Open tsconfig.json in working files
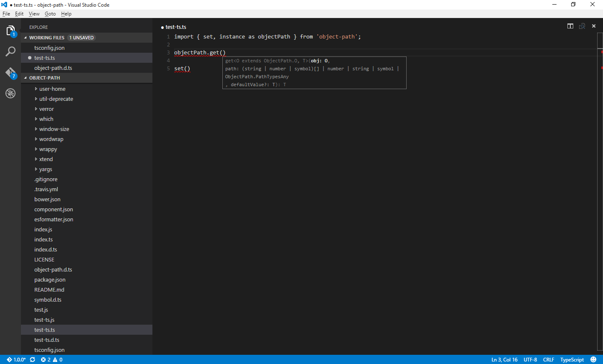Image resolution: width=603 pixels, height=364 pixels. click(x=87, y=48)
